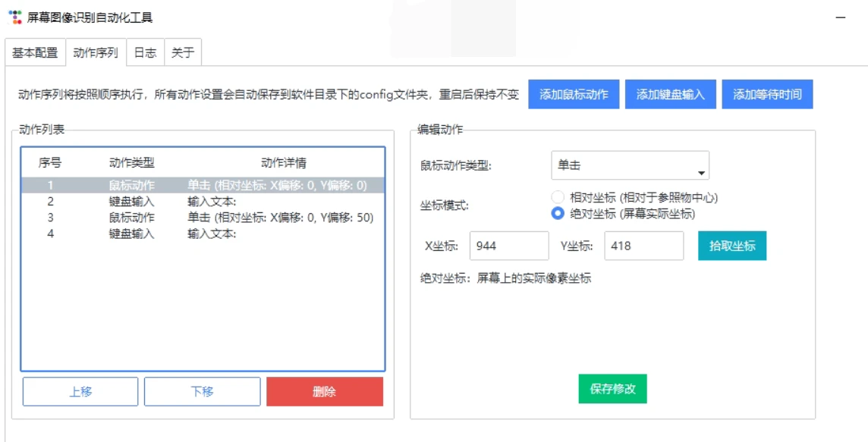The image size is (868, 442).
Task: Move action up with 上移 button
Action: [x=80, y=392]
